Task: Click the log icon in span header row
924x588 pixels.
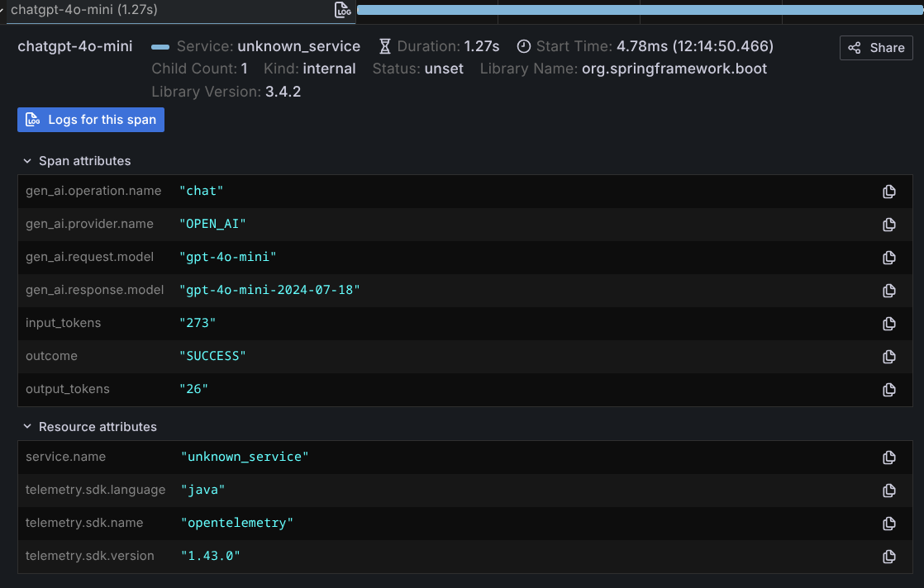Action: [x=342, y=10]
